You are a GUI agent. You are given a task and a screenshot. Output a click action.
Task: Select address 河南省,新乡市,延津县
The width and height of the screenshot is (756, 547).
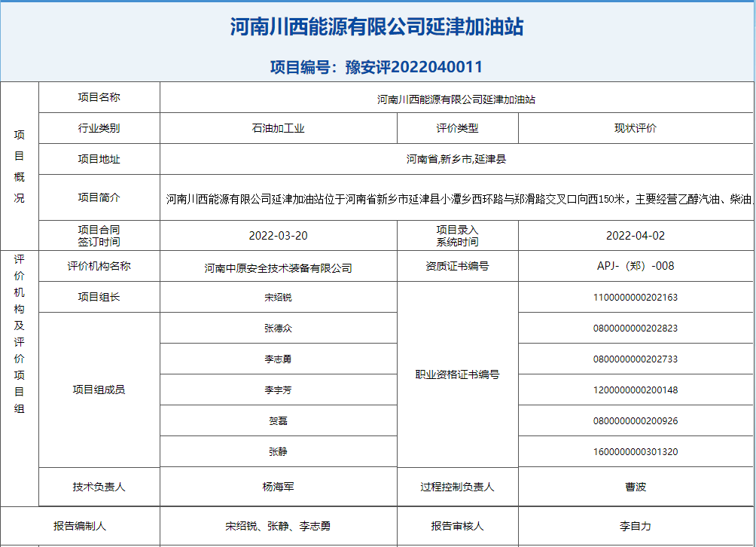click(x=456, y=159)
